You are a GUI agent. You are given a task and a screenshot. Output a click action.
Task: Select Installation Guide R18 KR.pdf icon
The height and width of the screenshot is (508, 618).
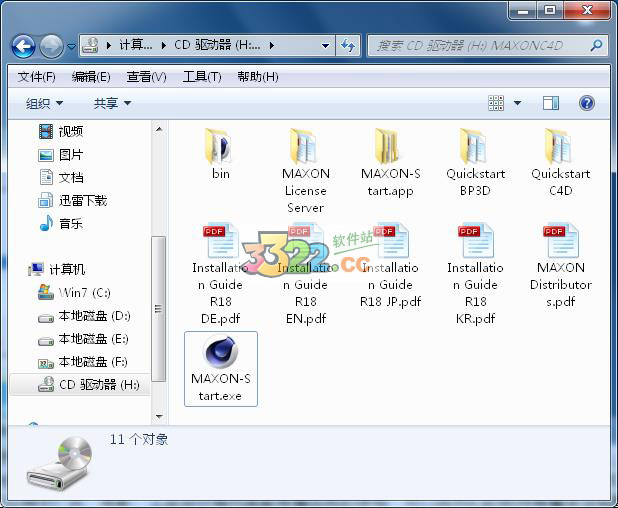click(475, 241)
